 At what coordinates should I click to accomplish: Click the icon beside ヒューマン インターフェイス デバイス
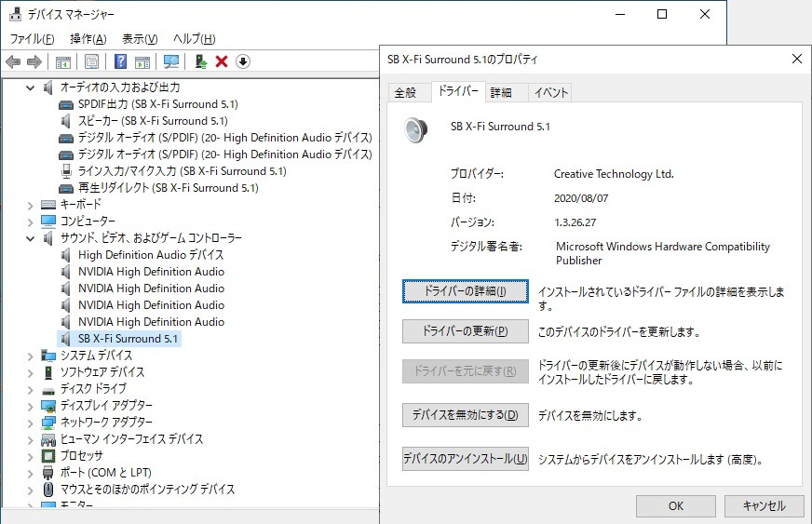pos(48,439)
